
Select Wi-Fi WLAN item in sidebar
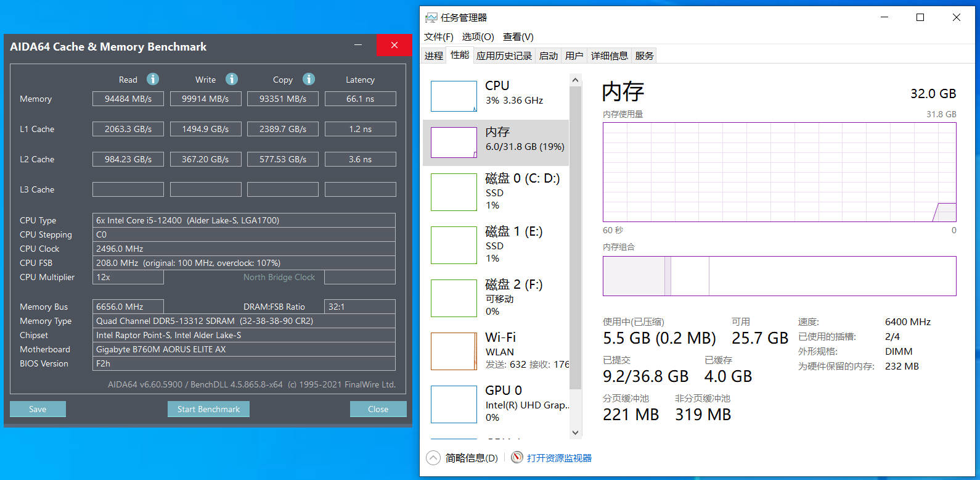tap(496, 351)
